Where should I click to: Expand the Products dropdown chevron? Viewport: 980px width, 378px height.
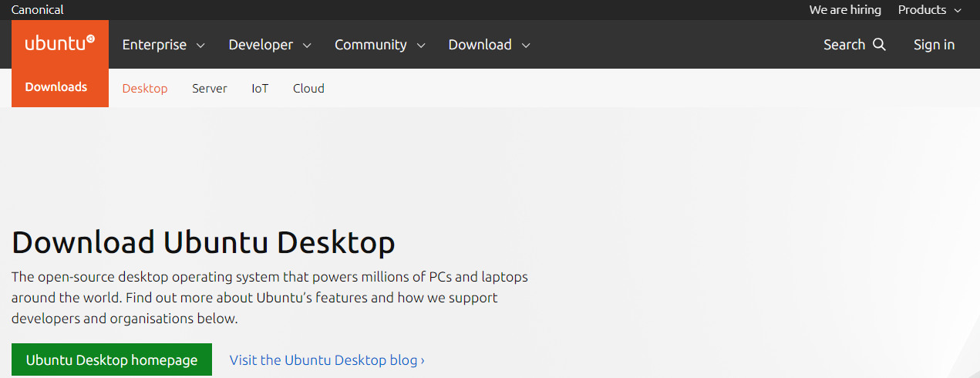point(958,11)
